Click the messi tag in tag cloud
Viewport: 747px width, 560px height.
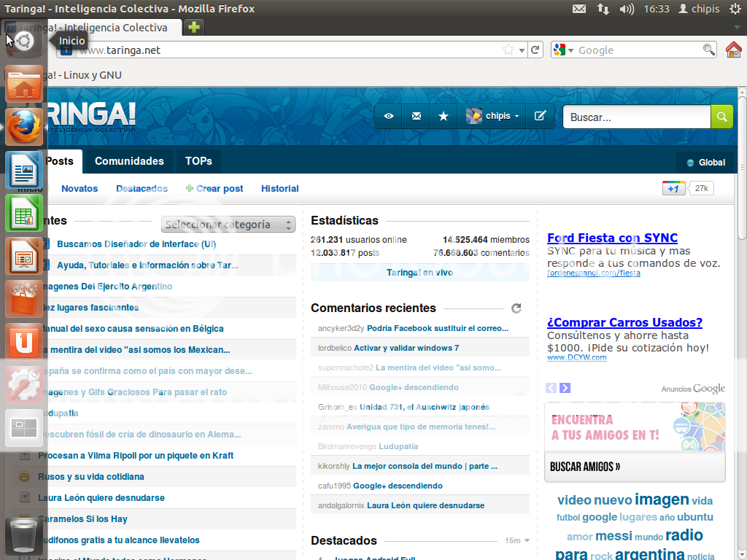click(x=614, y=536)
